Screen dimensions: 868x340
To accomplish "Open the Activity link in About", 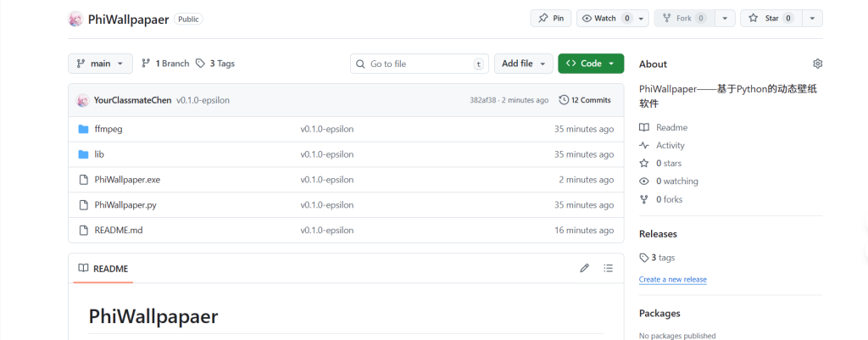I will point(662,145).
